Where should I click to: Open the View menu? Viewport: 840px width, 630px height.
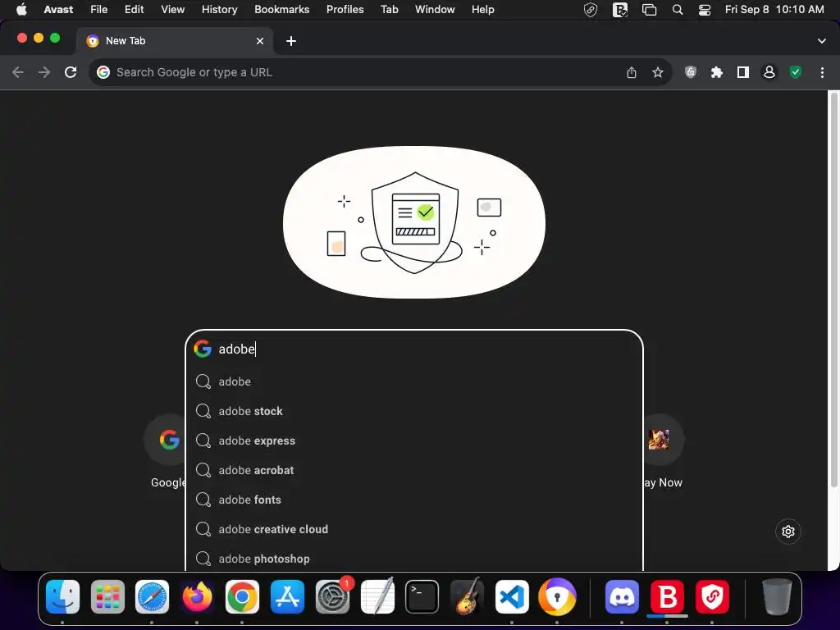pos(172,10)
